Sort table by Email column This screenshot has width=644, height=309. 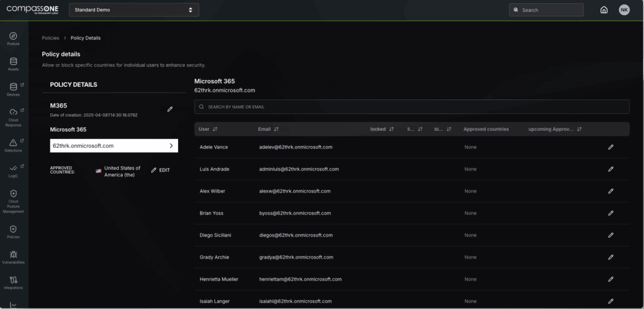(276, 129)
